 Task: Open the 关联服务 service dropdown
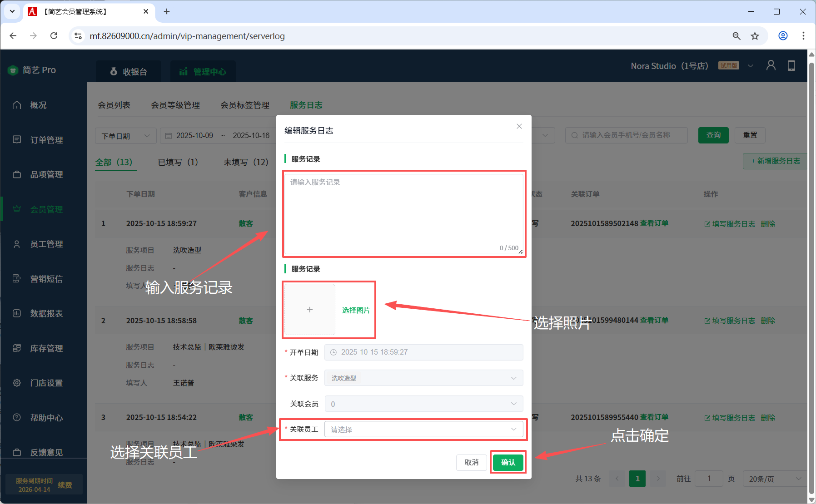pyautogui.click(x=423, y=378)
